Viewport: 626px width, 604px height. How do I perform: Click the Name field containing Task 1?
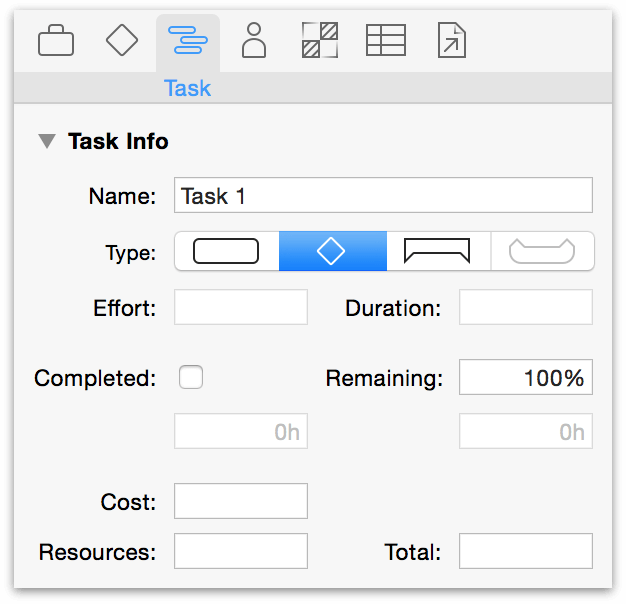point(383,195)
